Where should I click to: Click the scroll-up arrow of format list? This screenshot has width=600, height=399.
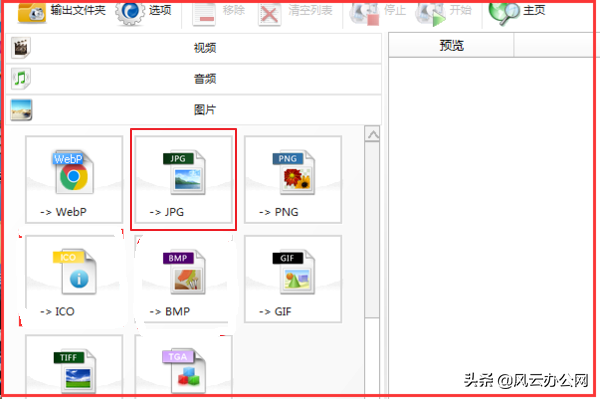pyautogui.click(x=372, y=134)
